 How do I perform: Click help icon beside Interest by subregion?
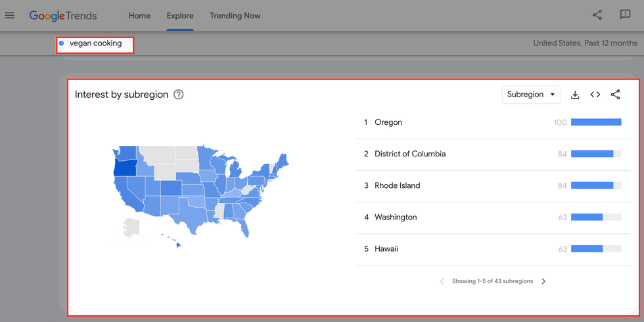tap(178, 95)
